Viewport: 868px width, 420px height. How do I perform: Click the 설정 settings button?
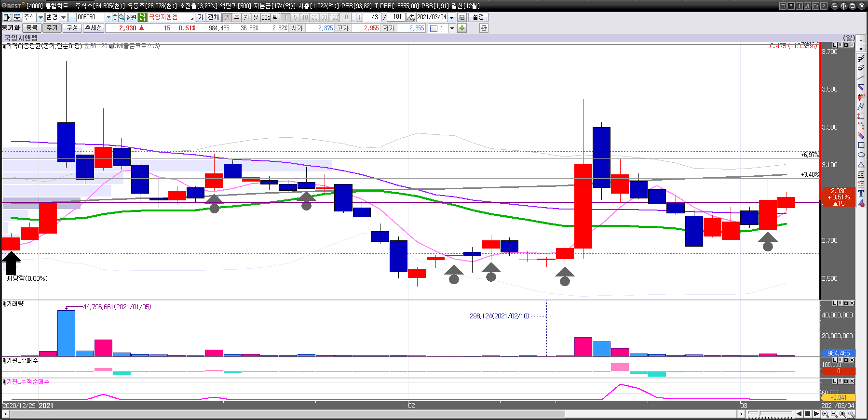478,17
